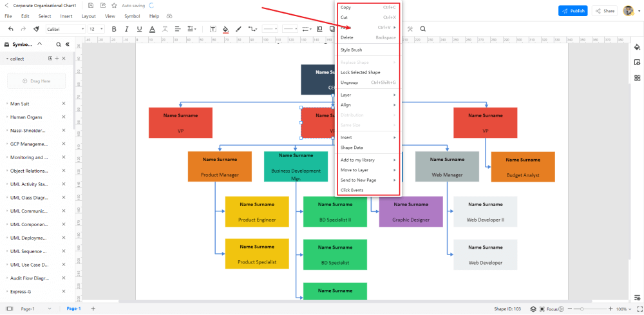This screenshot has width=644, height=315.
Task: Select the connector line tool
Action: (x=252, y=29)
